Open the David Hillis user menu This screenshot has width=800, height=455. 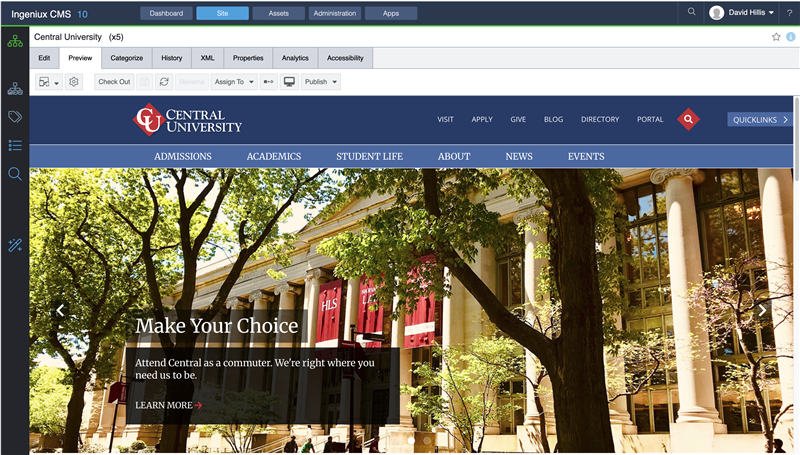(742, 13)
